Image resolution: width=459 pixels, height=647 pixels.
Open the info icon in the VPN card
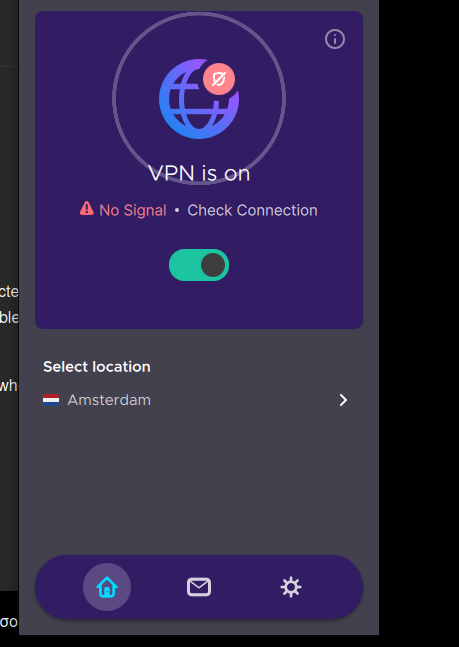(x=335, y=40)
